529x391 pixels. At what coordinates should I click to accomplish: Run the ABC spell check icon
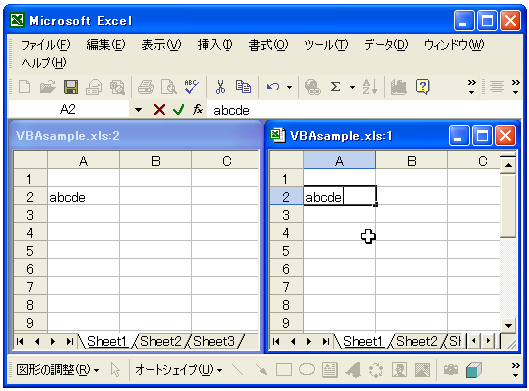(191, 87)
